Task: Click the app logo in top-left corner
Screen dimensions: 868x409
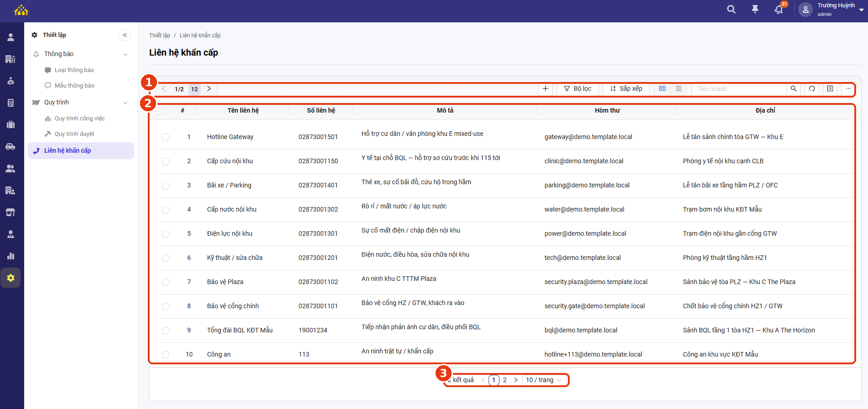Action: click(21, 10)
